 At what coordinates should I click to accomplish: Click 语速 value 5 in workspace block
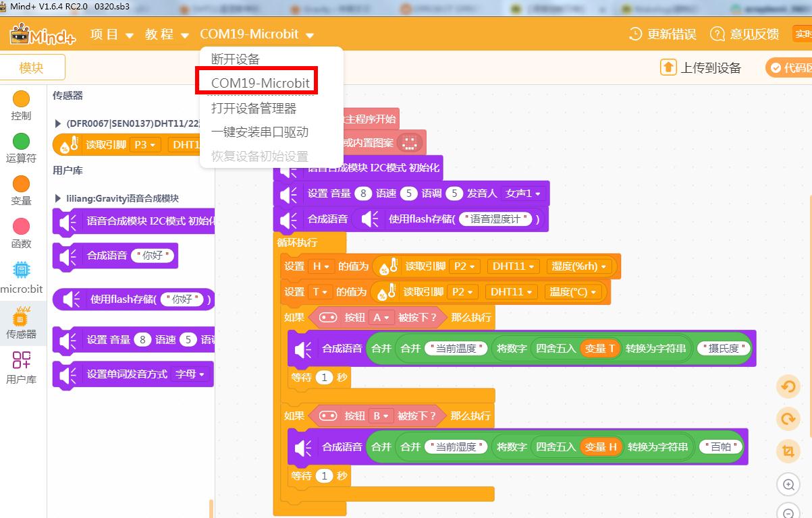[409, 194]
